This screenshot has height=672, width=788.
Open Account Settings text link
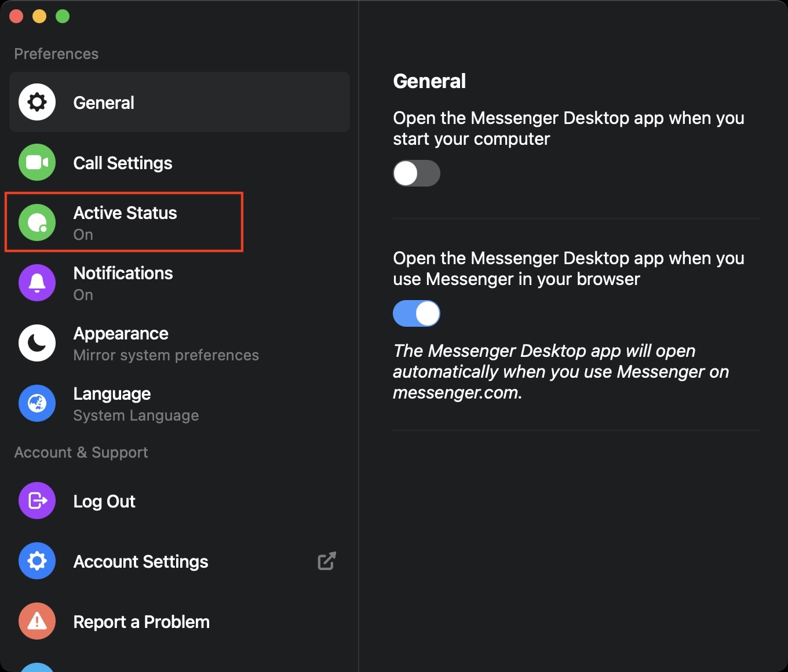pos(141,562)
